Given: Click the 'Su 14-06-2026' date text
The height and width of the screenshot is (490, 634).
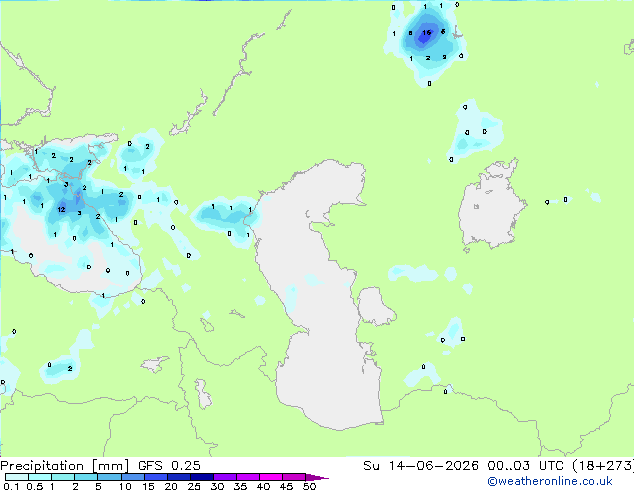Looking at the screenshot, I should pyautogui.click(x=421, y=466).
